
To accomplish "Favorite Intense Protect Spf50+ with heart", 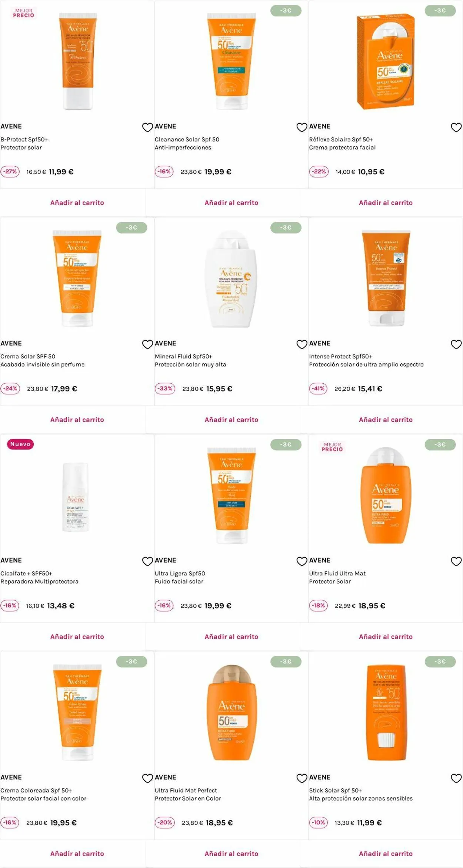I will point(456,344).
